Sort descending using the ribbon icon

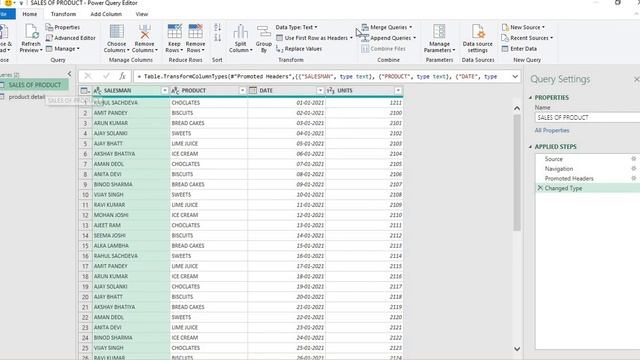coord(218,38)
